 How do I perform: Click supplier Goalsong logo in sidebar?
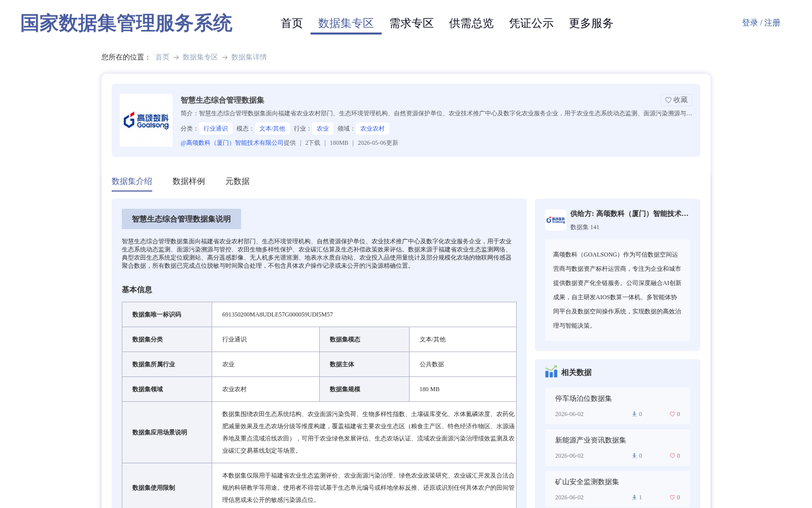point(556,220)
